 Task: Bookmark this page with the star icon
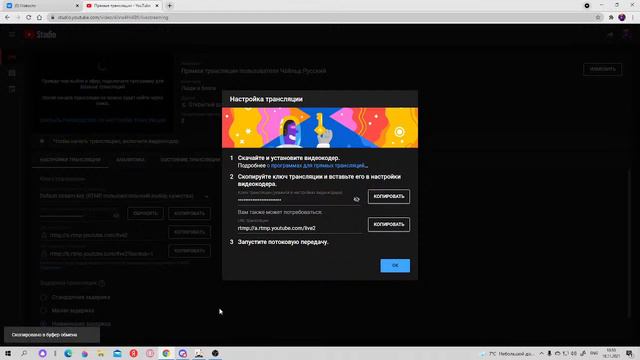click(x=598, y=18)
